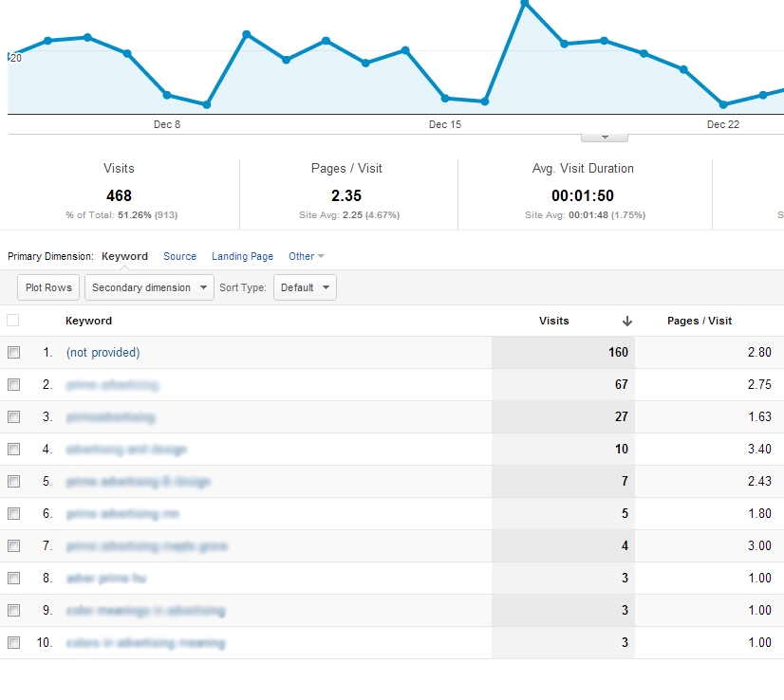The height and width of the screenshot is (700, 784).
Task: Open the Other primary dimension dropdown
Action: (x=306, y=256)
